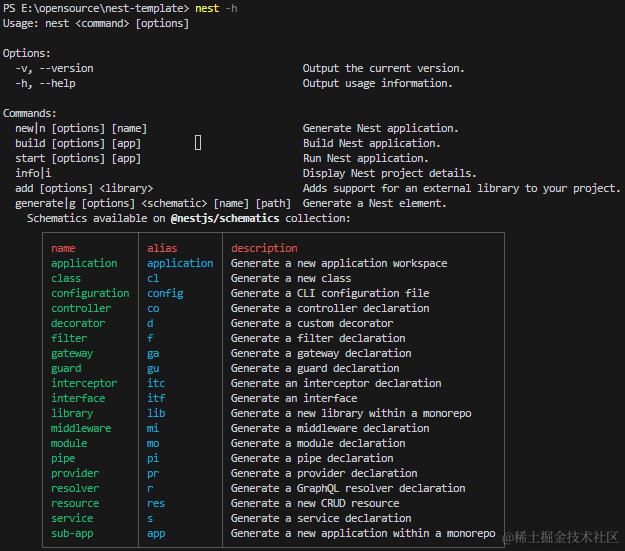Click the red 'name' column header
Viewport: 625px width, 551px height.
click(63, 248)
